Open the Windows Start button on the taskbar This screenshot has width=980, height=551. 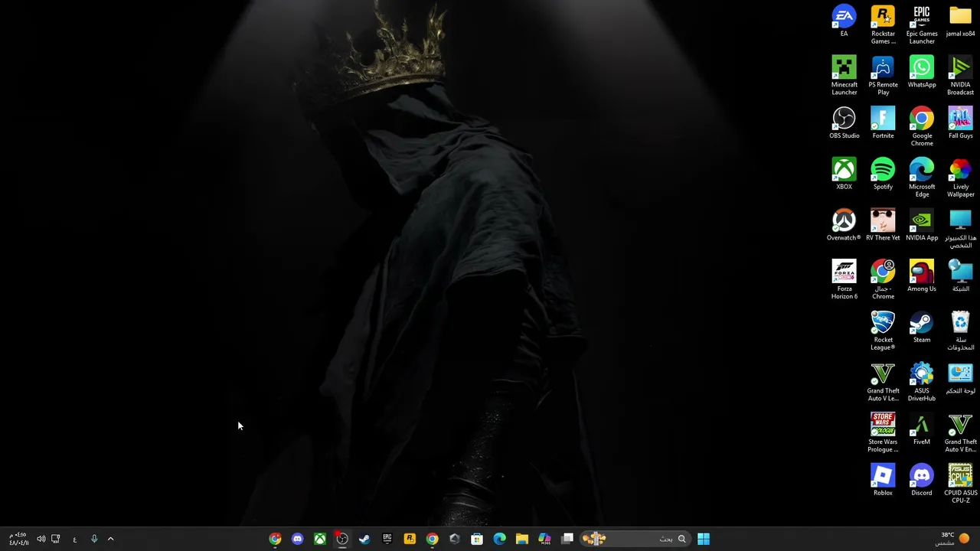pyautogui.click(x=703, y=539)
